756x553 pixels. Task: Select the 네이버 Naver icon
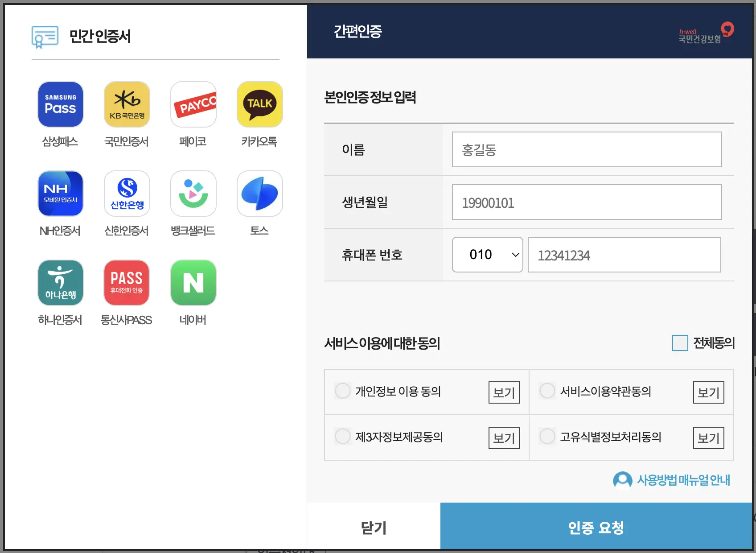[x=193, y=283]
